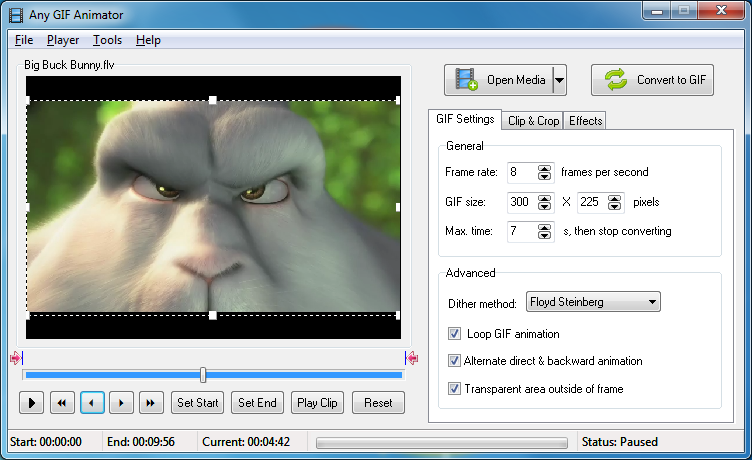This screenshot has width=752, height=460.
Task: Switch to the Clip & Crop tab
Action: click(533, 121)
